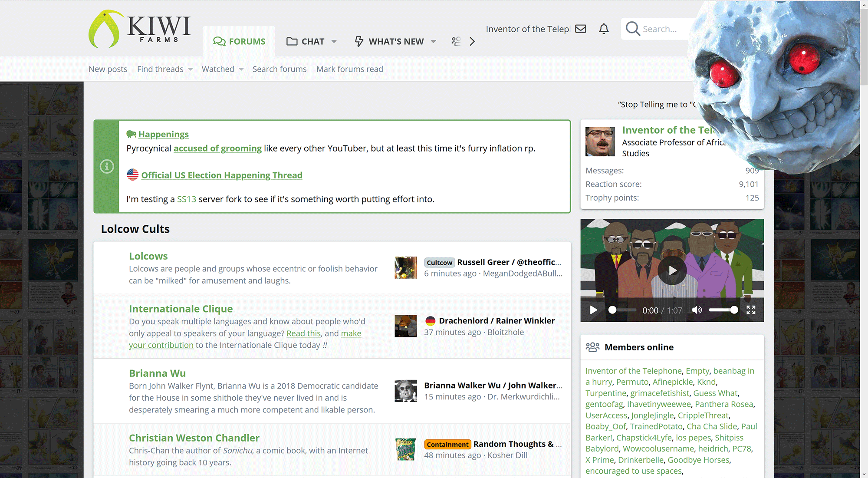
Task: Mute the video with the speaker icon
Action: click(x=697, y=310)
